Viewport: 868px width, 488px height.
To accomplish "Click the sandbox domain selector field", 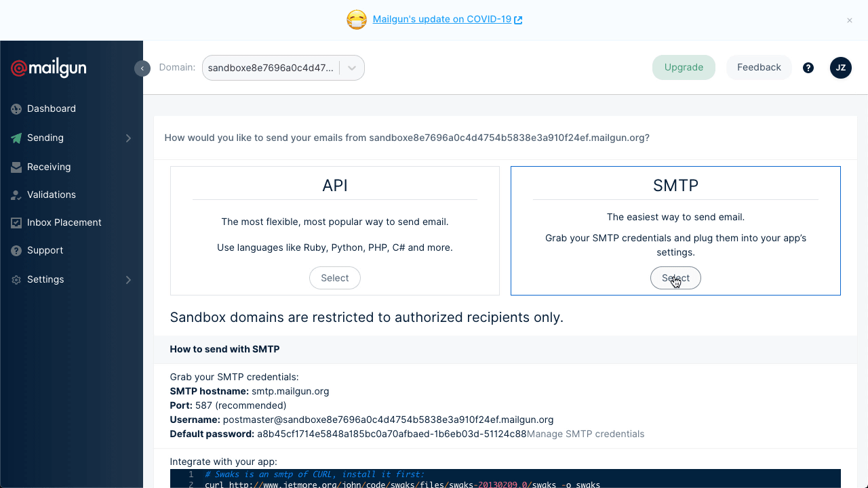I will point(283,68).
